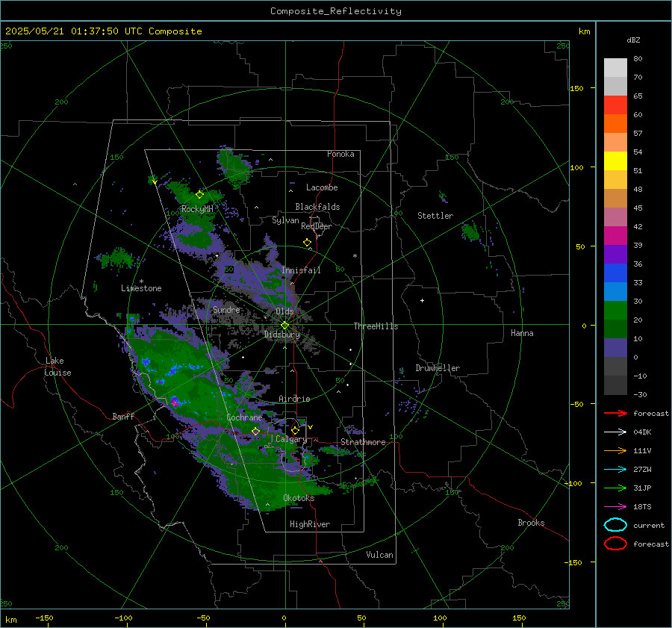The width and height of the screenshot is (672, 628).
Task: Click the cyan current ellipse icon
Action: point(615,525)
